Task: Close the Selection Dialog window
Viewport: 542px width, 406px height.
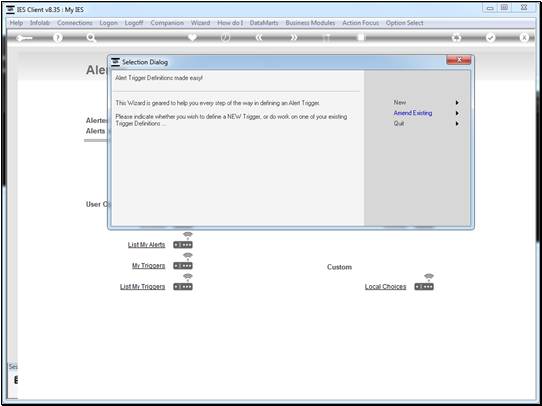Action: [x=458, y=60]
